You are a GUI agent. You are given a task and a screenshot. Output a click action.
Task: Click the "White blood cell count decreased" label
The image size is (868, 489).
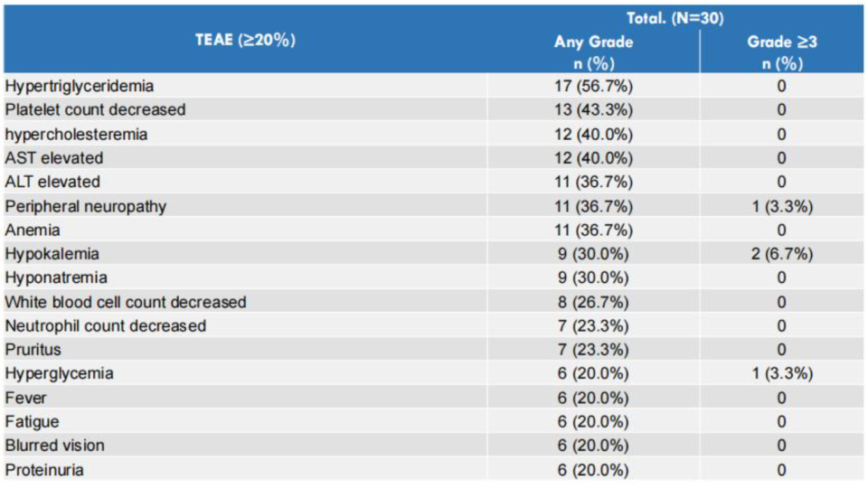coord(126,302)
